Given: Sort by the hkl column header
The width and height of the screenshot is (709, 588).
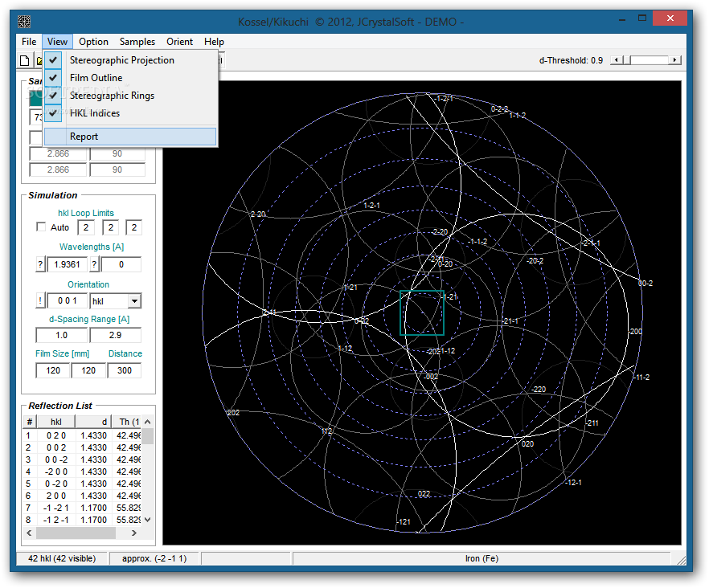Looking at the screenshot, I should [x=56, y=422].
